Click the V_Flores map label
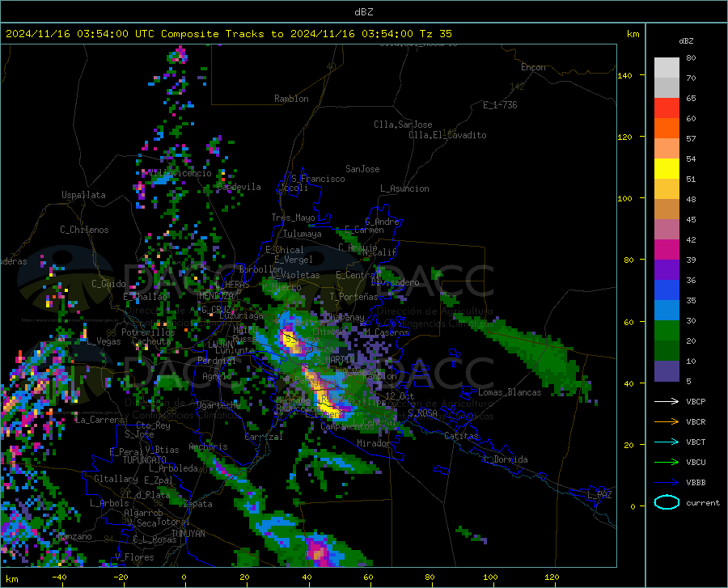 coord(134,557)
